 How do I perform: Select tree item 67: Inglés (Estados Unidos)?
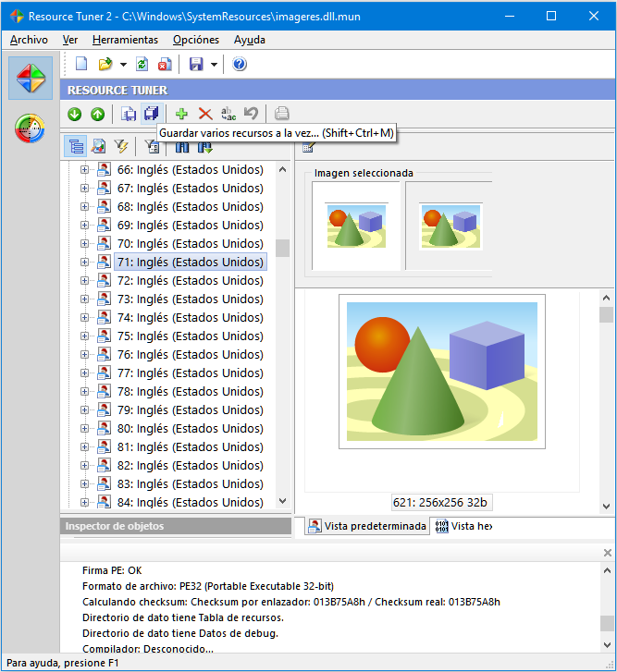tap(191, 189)
